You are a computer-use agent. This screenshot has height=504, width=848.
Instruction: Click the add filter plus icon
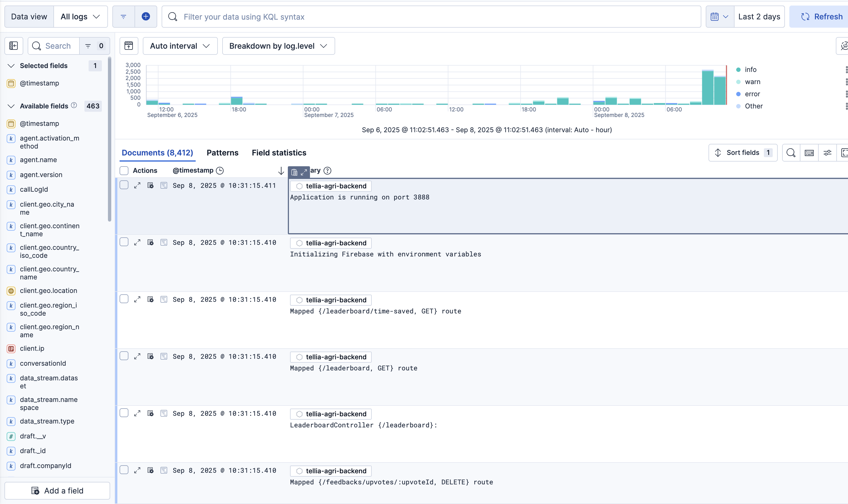tap(146, 16)
